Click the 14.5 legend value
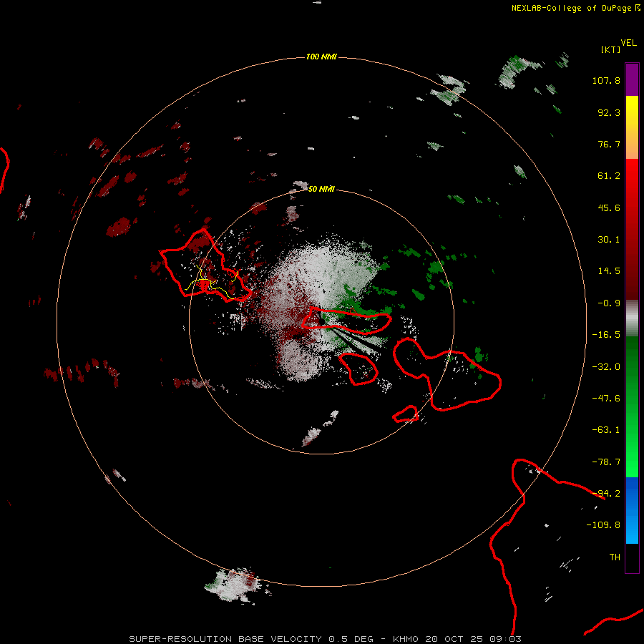Screen dimensions: 644x644 pos(609,271)
